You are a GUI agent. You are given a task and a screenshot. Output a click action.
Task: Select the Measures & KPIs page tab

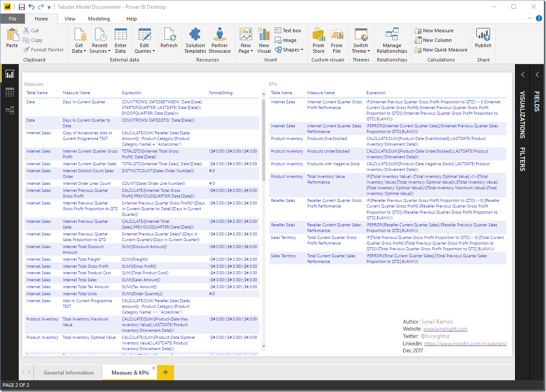click(130, 373)
